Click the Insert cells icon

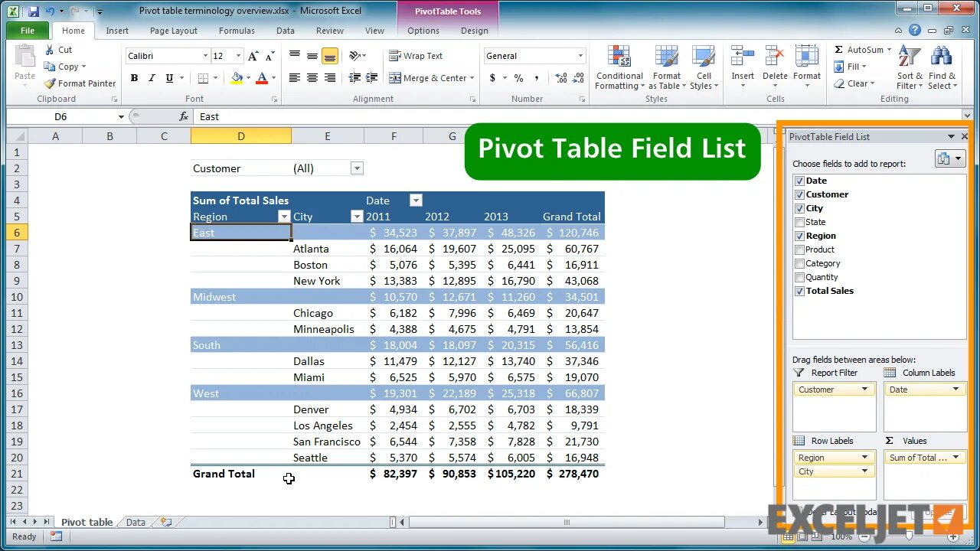(743, 57)
